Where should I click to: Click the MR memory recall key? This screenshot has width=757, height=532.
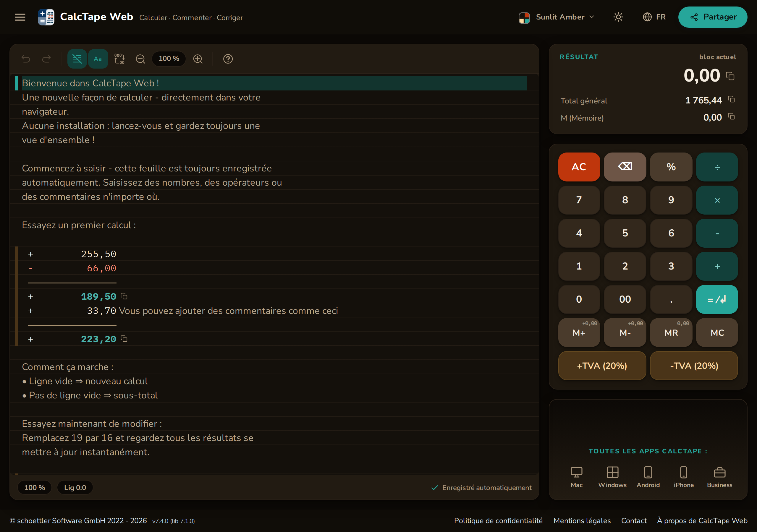tap(671, 332)
